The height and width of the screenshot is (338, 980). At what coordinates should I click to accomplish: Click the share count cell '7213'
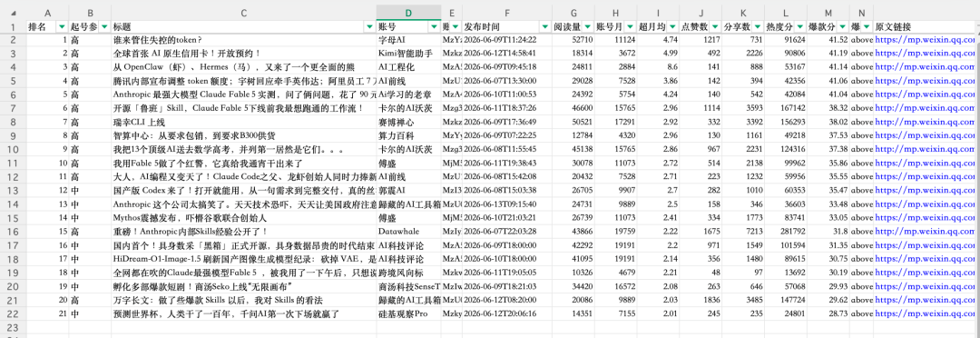(743, 231)
